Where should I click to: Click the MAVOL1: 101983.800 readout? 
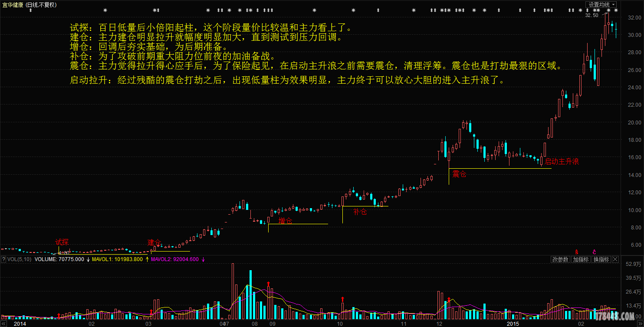coord(117,259)
